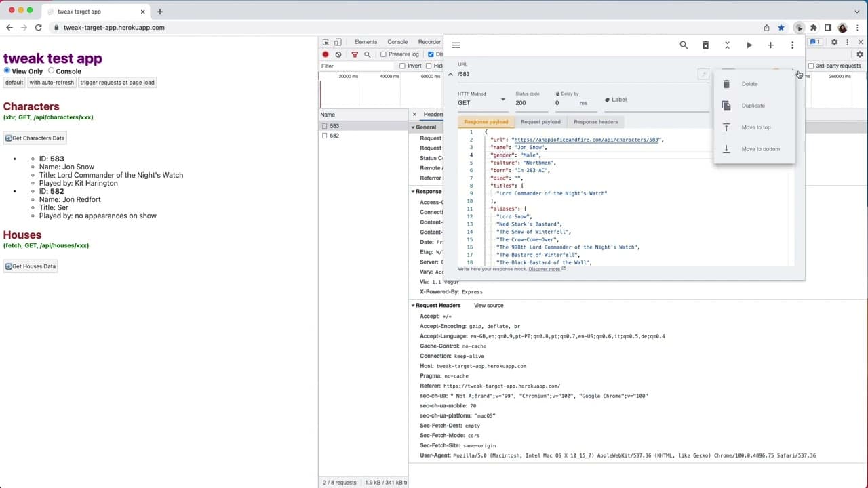Click the default preset button
868x488 pixels.
click(14, 83)
